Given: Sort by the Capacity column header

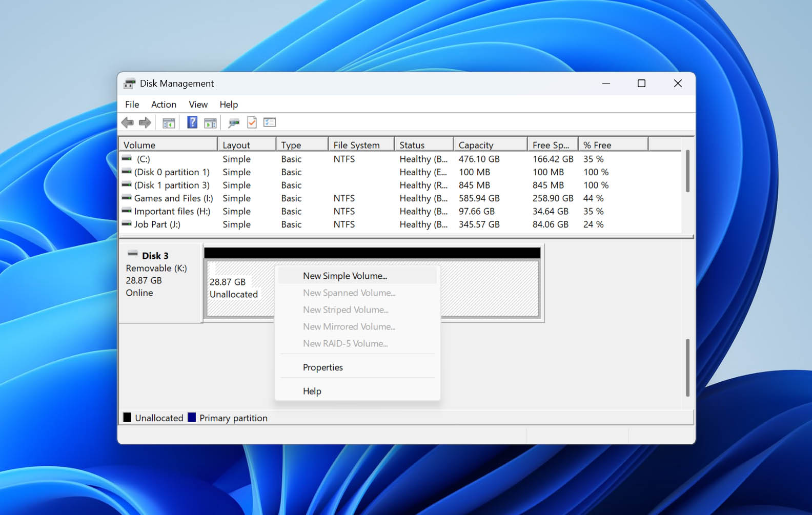Looking at the screenshot, I should [x=491, y=145].
